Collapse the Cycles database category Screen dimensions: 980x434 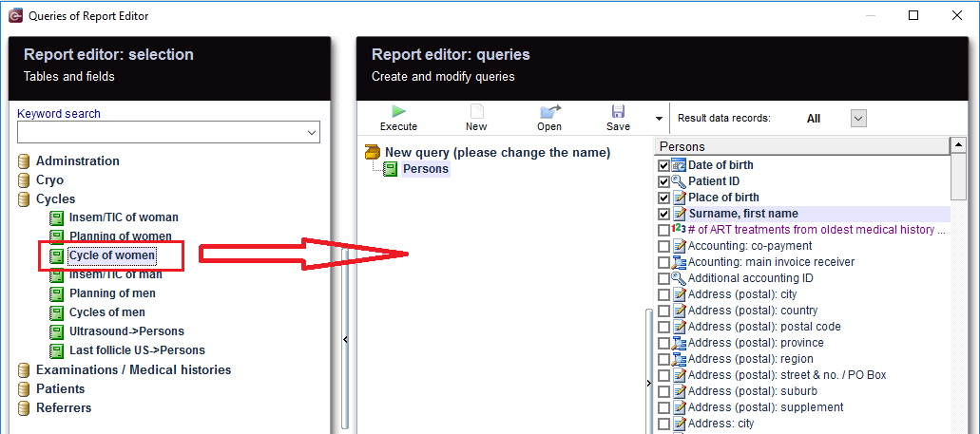point(24,199)
